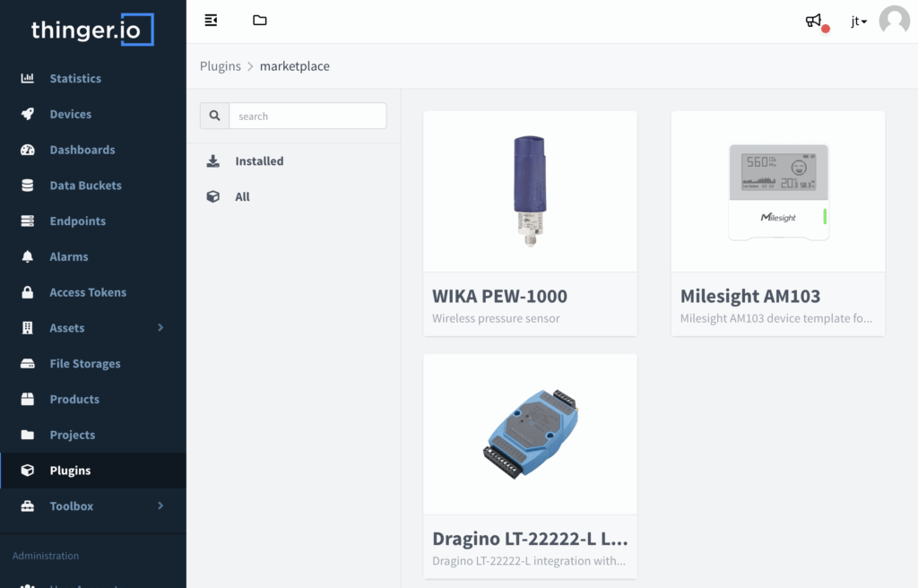The image size is (918, 588).
Task: Click 'Milesight AM103 device template' description
Action: click(776, 318)
